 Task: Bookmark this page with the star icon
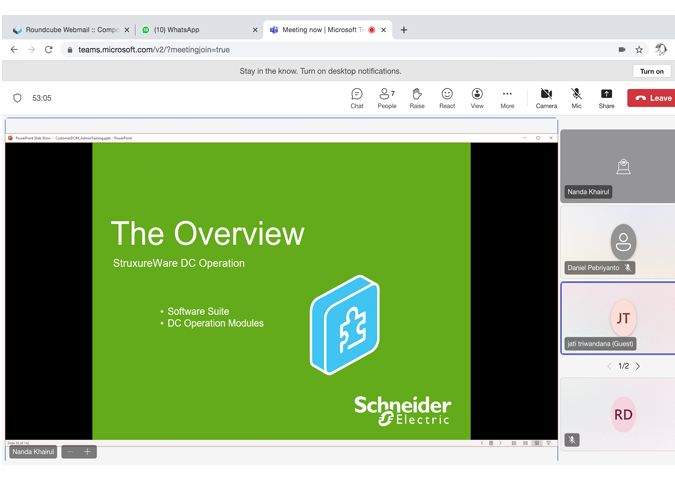[639, 49]
